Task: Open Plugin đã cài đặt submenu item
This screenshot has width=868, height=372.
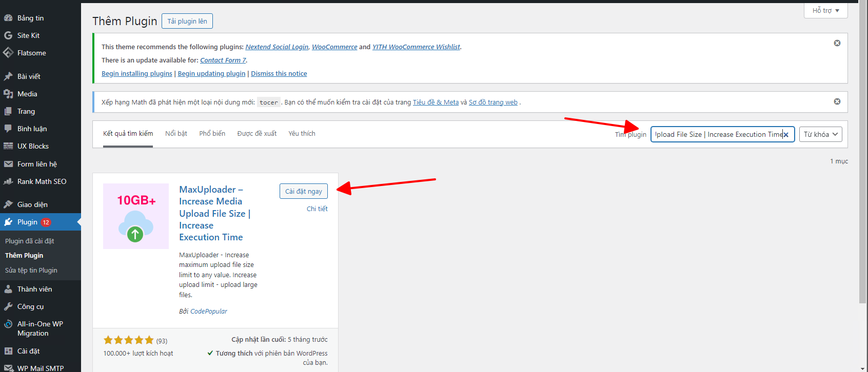Action: point(30,241)
